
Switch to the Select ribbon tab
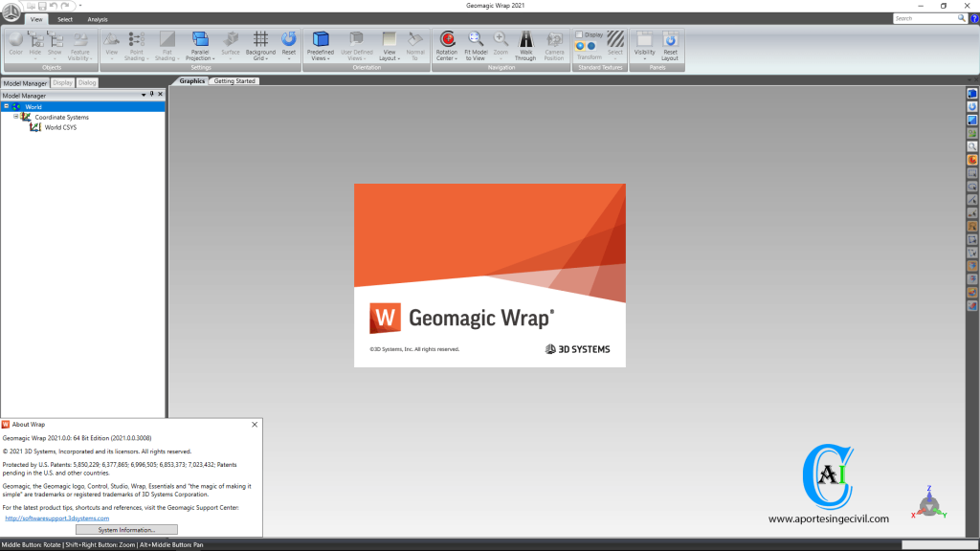[64, 18]
